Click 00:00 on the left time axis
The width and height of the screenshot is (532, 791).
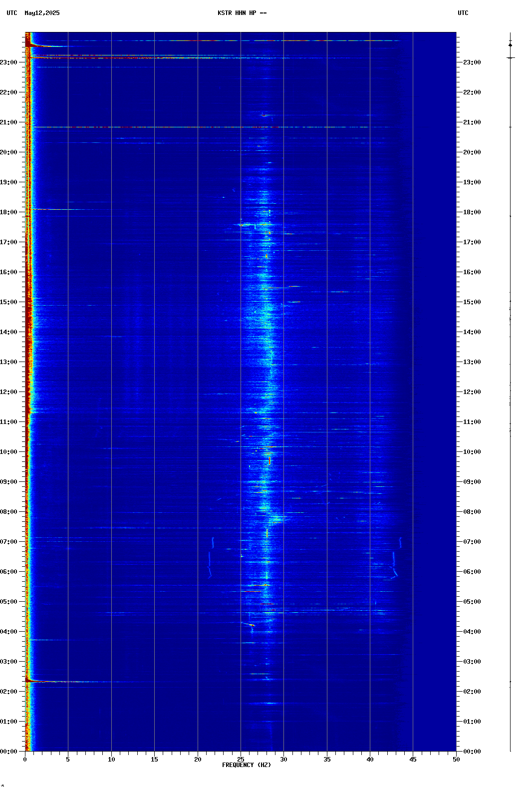pyautogui.click(x=9, y=752)
